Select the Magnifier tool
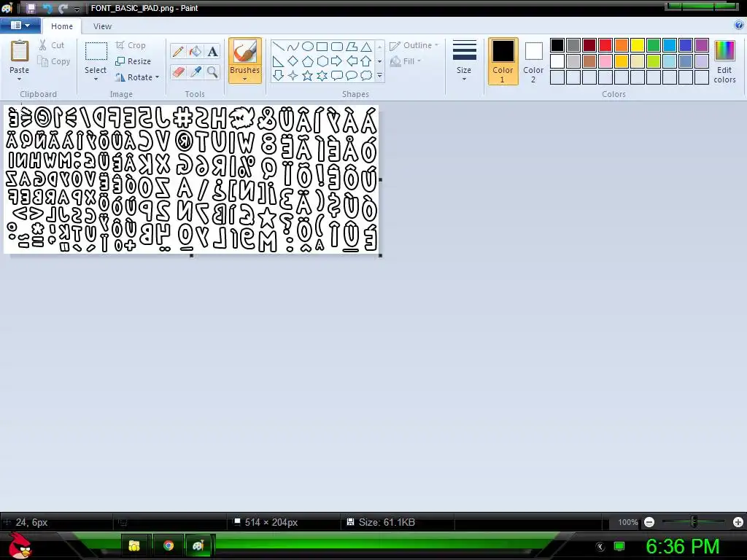747x560 pixels. (212, 72)
